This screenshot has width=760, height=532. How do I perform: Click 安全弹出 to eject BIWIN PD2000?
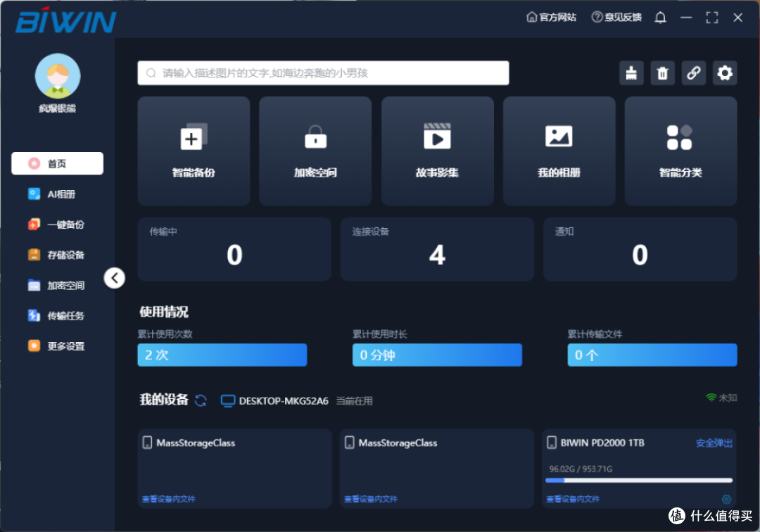714,443
